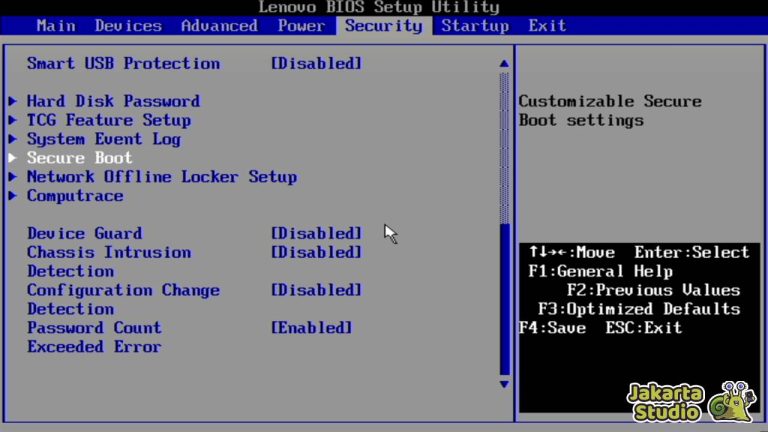768x432 pixels.
Task: Open the Startup tab
Action: pyautogui.click(x=475, y=25)
